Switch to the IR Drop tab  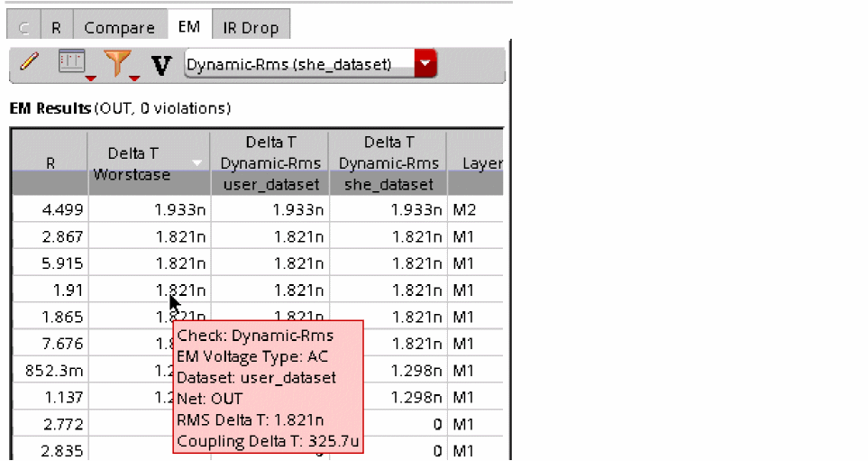251,28
